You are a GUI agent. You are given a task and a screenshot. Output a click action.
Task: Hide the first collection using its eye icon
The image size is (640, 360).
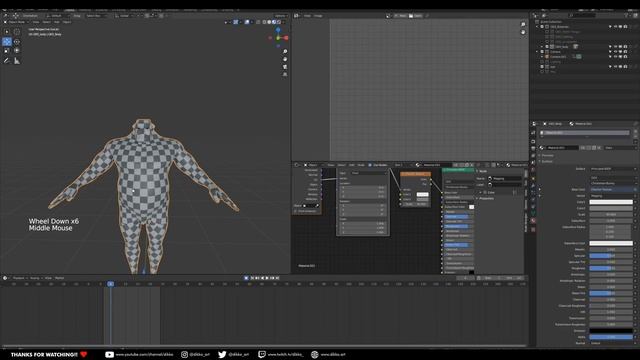pos(616,27)
